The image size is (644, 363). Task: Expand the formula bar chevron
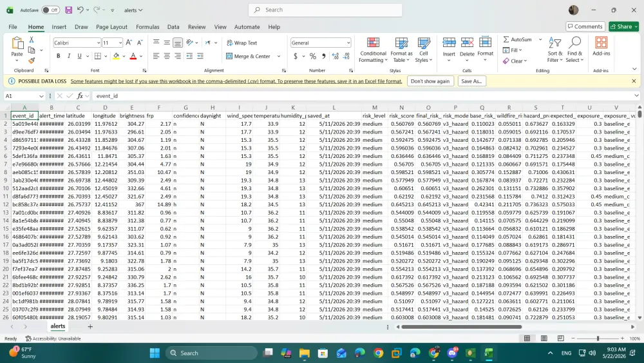pyautogui.click(x=636, y=95)
